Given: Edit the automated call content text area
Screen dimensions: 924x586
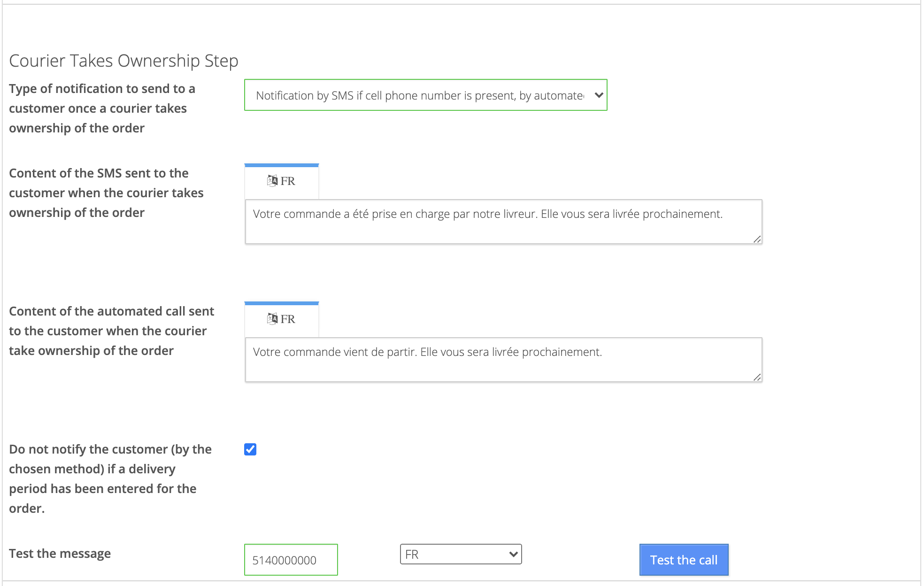Looking at the screenshot, I should 503,360.
